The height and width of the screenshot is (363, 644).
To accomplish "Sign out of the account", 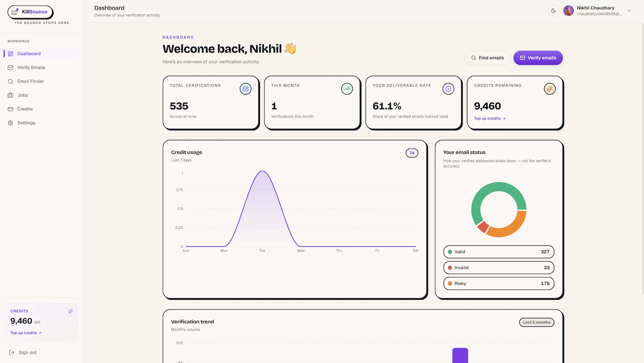I will (x=23, y=353).
